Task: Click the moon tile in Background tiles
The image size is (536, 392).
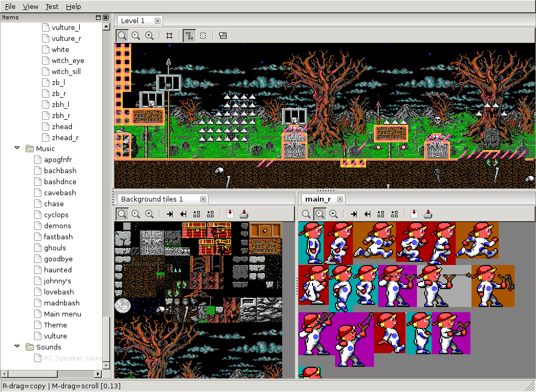Action: [123, 306]
